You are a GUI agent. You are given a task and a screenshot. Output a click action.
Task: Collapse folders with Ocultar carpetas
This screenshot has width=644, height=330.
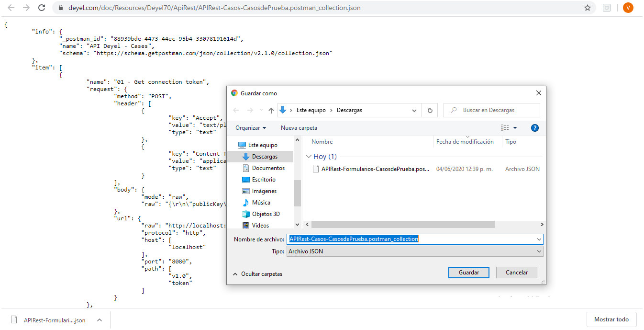coord(257,274)
